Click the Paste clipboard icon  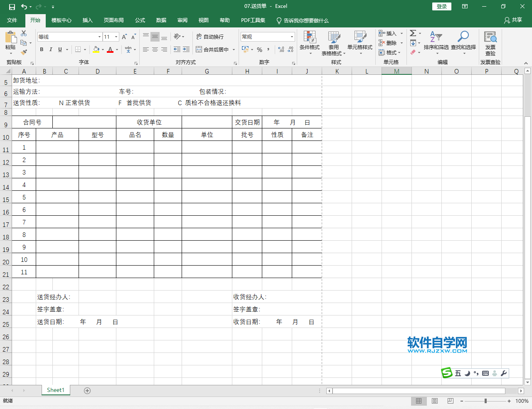pyautogui.click(x=10, y=37)
